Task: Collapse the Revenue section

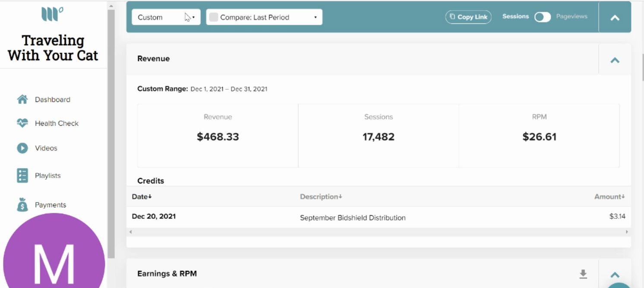Action: click(x=615, y=60)
